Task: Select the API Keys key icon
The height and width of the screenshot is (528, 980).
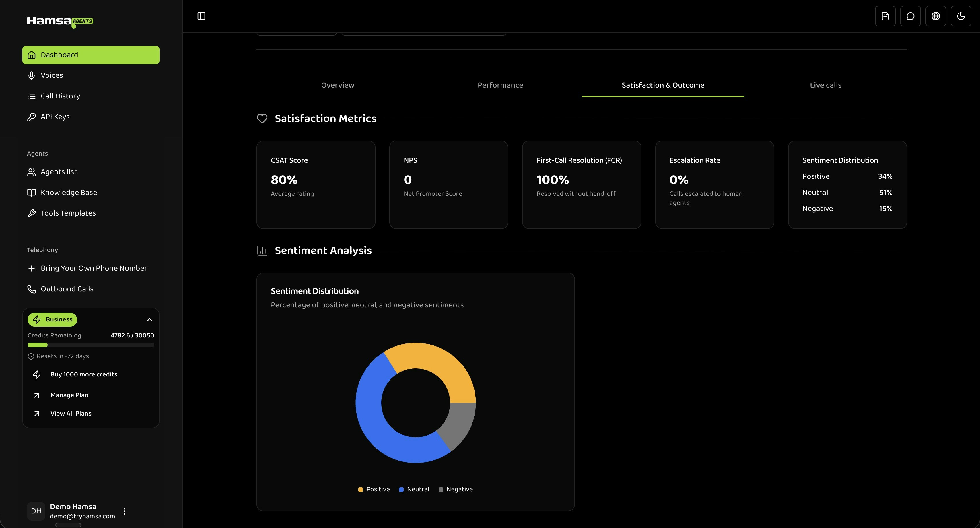Action: (x=32, y=117)
